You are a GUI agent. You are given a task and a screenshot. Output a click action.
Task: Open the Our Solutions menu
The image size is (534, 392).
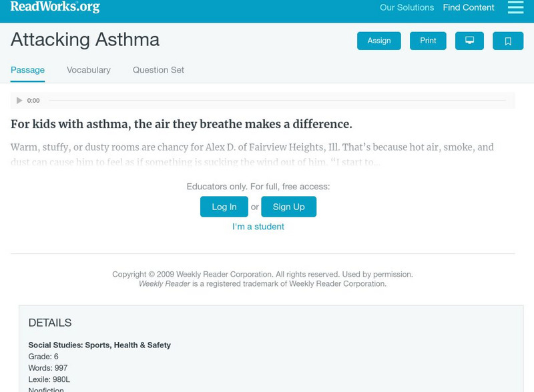pos(407,7)
